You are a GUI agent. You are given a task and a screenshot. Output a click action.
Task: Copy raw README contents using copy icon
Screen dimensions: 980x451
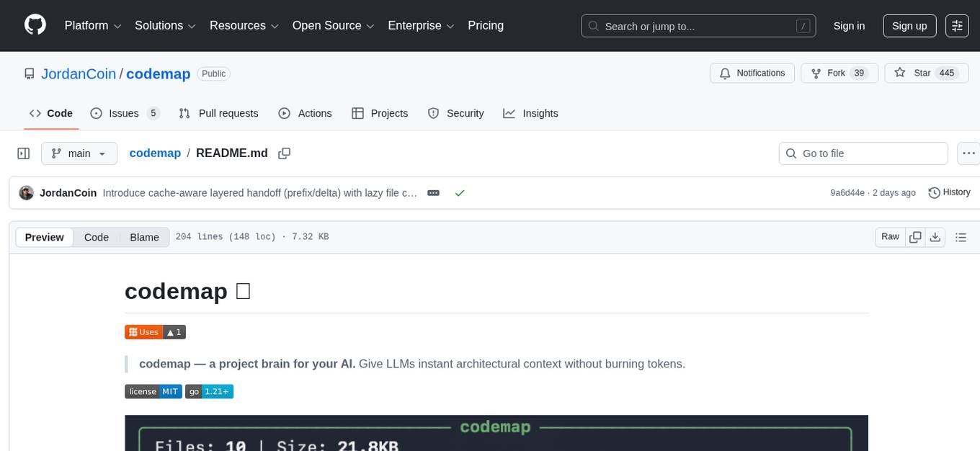(915, 236)
